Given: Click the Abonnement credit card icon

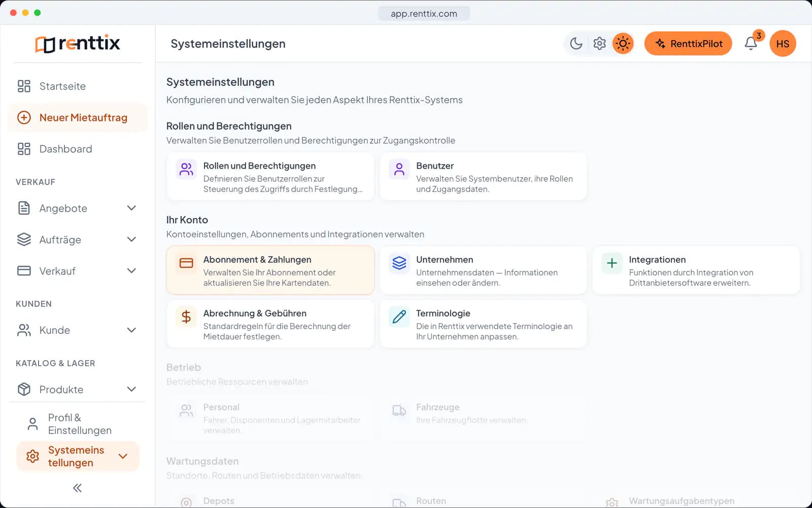Looking at the screenshot, I should coord(186,263).
